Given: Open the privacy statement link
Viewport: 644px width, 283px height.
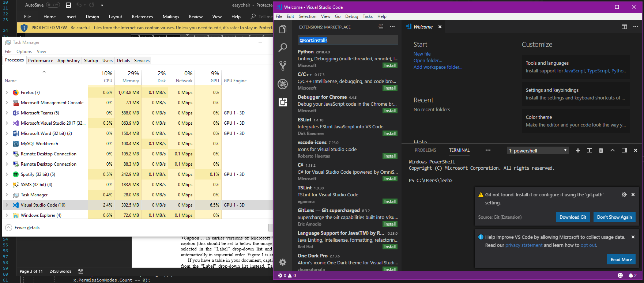Looking at the screenshot, I should click(x=524, y=245).
